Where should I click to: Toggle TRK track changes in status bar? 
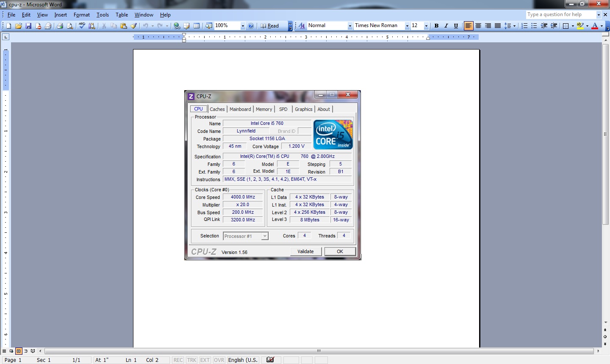(191, 360)
